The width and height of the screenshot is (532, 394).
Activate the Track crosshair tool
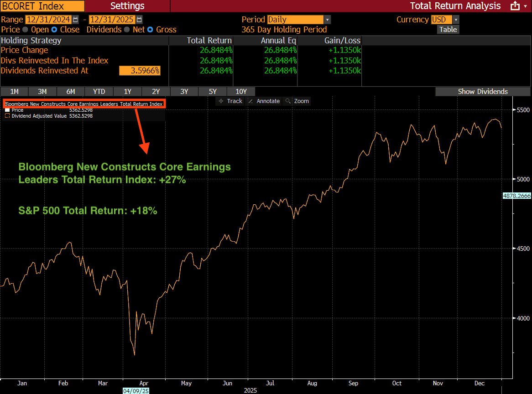230,101
